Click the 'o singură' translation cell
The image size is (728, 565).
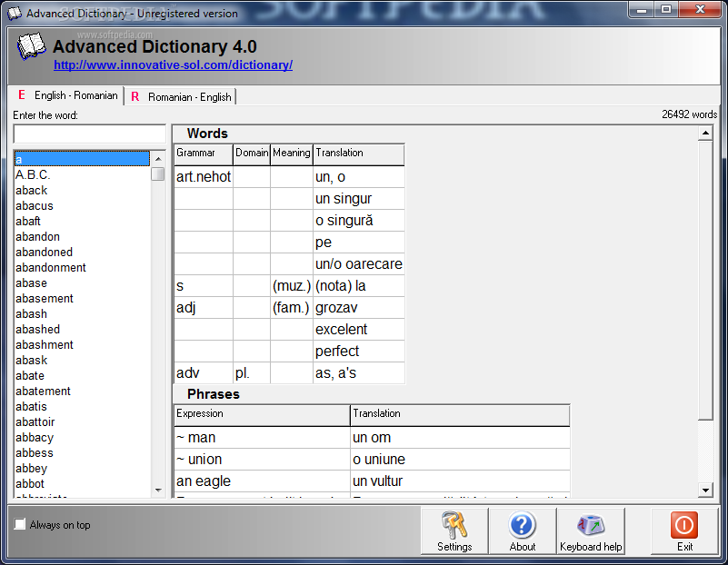pyautogui.click(x=359, y=221)
